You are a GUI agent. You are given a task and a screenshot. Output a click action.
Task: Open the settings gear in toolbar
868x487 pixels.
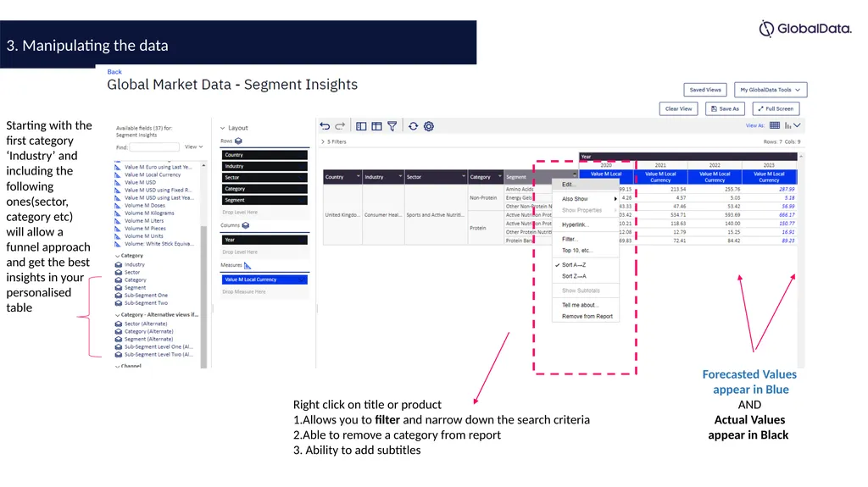tap(428, 126)
